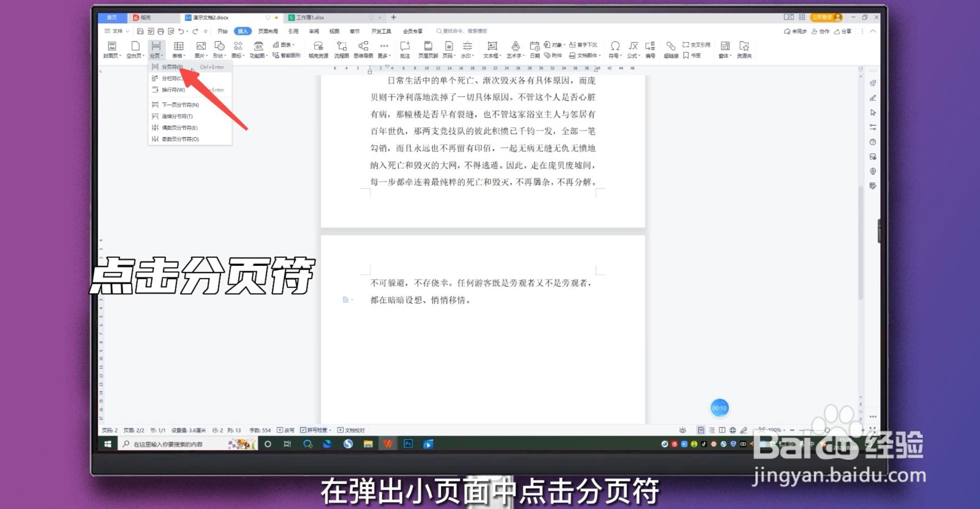Image resolution: width=980 pixels, height=509 pixels.
Task: Click the 对象 object insert button
Action: pos(554,45)
